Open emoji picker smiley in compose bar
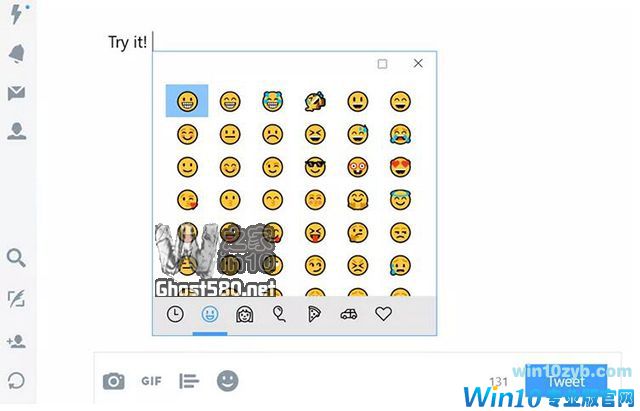This screenshot has height=411, width=640. [x=227, y=381]
